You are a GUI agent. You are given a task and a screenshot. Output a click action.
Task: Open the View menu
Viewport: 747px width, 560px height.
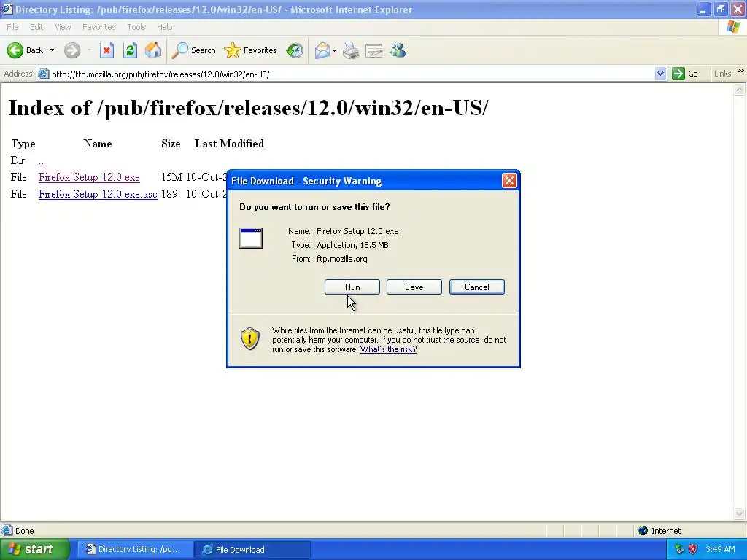(63, 27)
